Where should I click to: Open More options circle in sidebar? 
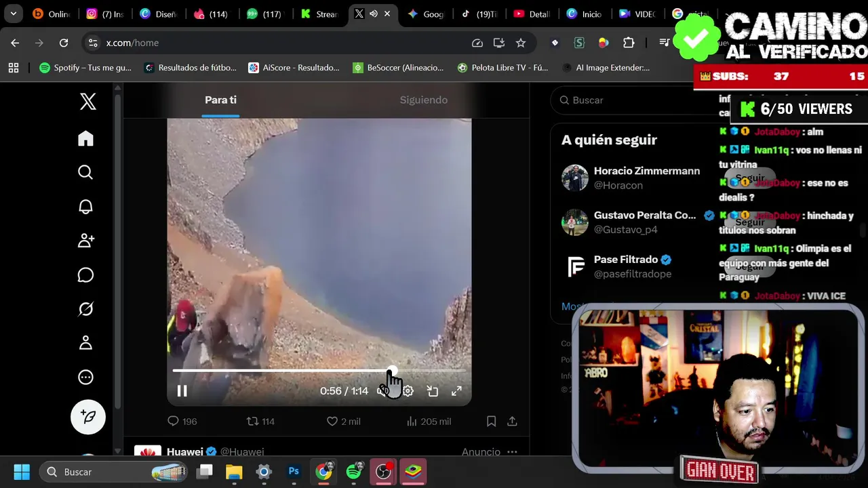85,377
